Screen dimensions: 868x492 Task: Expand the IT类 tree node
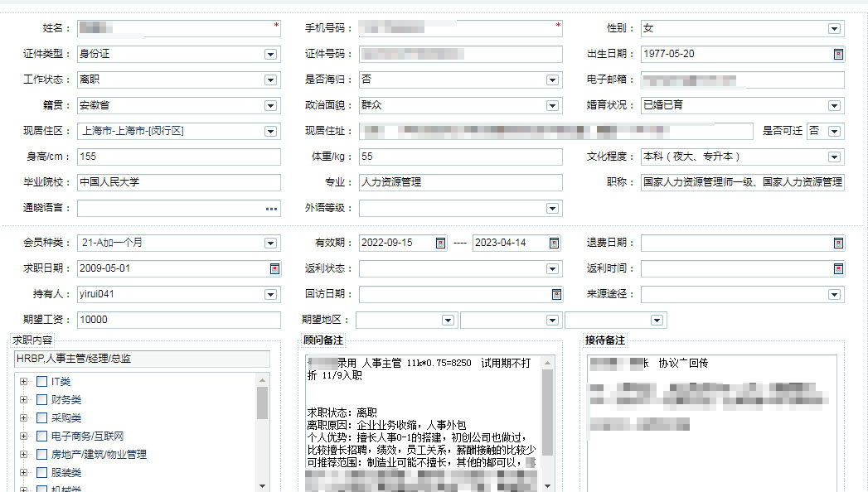24,382
